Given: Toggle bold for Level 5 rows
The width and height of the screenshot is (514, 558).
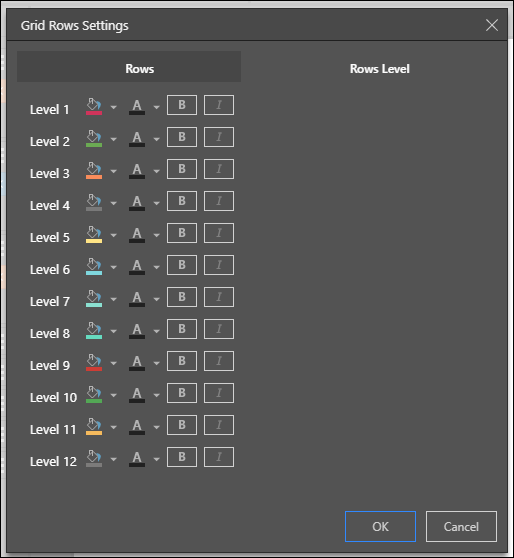Looking at the screenshot, I should [182, 233].
